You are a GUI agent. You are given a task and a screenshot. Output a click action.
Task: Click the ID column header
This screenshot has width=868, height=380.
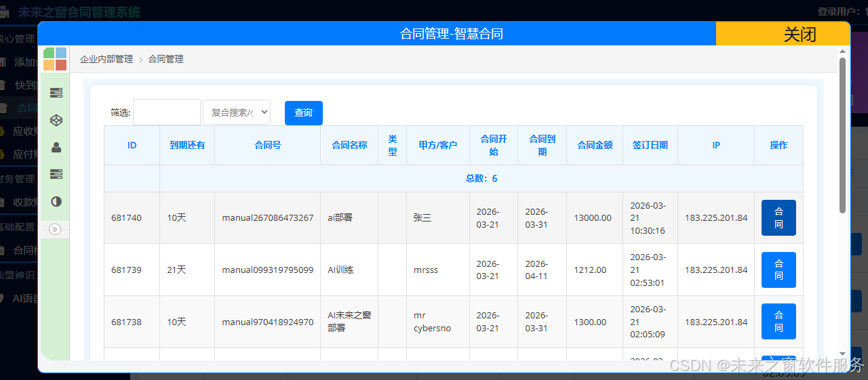point(132,145)
